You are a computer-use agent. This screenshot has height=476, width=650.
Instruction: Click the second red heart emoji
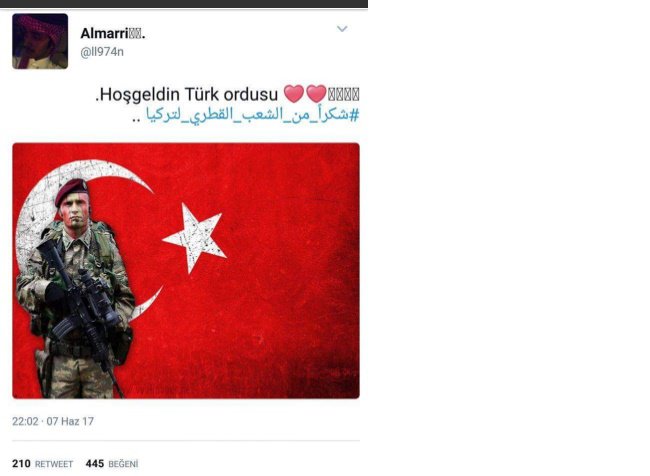point(316,94)
